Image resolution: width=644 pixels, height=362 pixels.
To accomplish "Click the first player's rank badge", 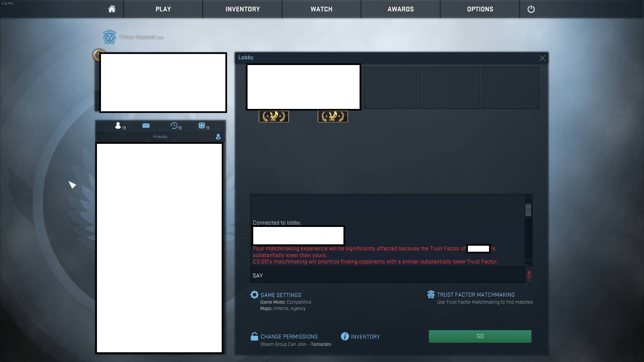I will coord(274,116).
